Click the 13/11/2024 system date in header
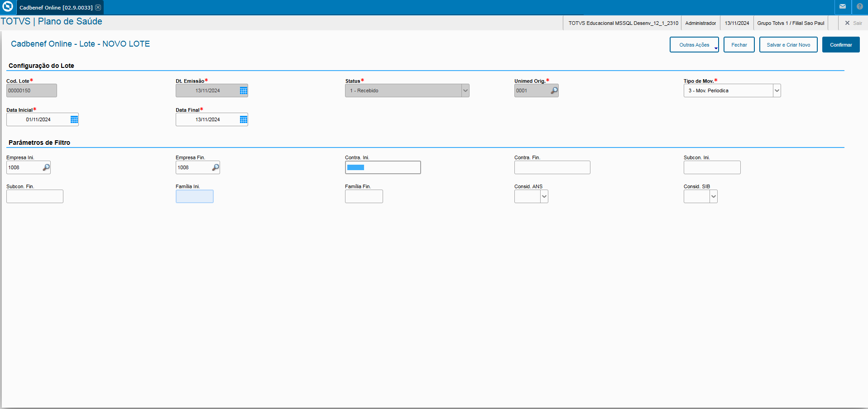 coord(737,23)
